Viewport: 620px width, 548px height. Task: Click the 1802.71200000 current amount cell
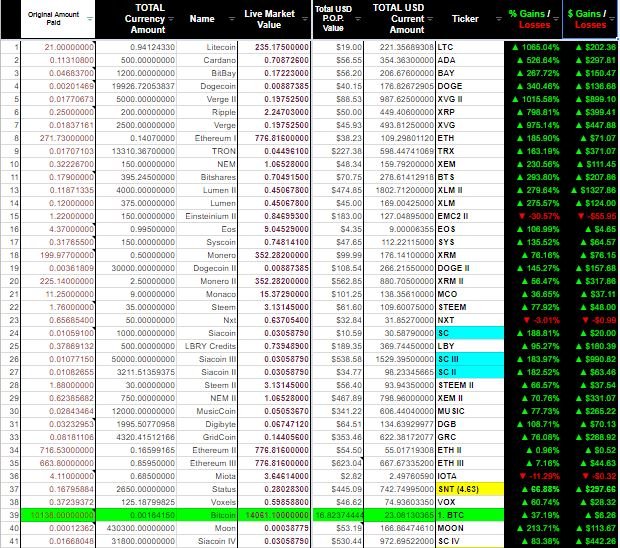(x=400, y=190)
